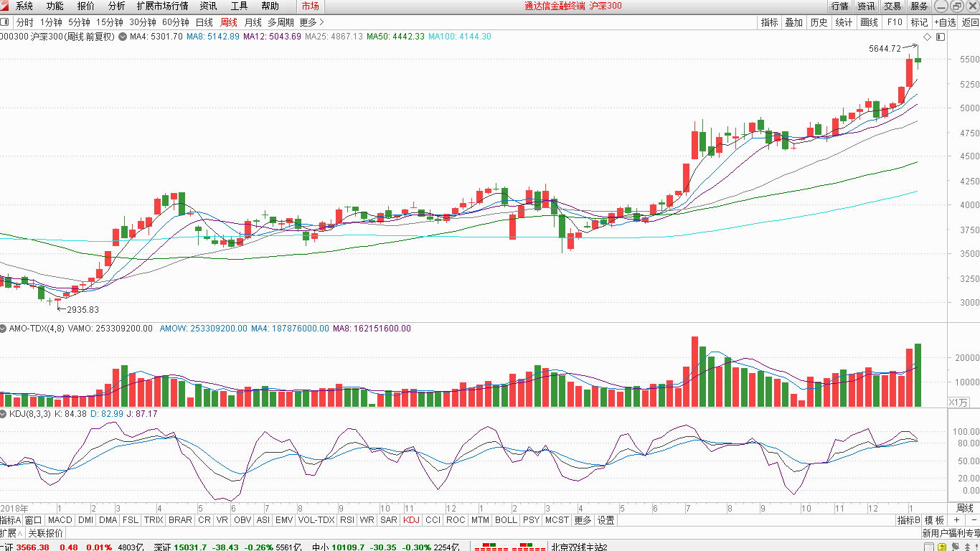This screenshot has height=551, width=980.
Task: Open 系统 menu
Action: coord(24,6)
